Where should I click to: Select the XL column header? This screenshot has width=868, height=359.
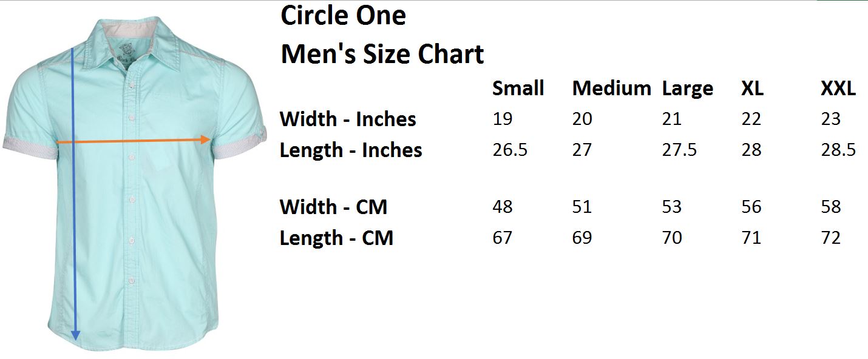tap(752, 89)
